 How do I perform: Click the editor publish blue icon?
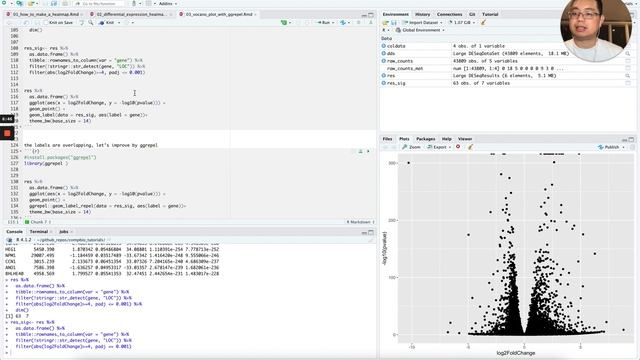[343, 23]
